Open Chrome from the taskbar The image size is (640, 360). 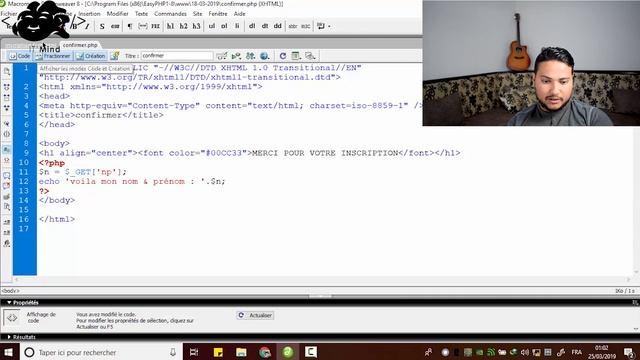click(264, 352)
